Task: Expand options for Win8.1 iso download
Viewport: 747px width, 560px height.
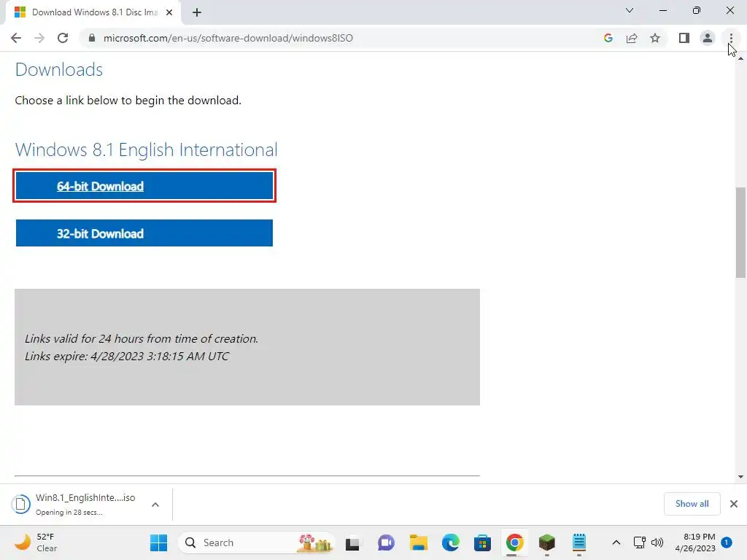Action: coord(155,505)
